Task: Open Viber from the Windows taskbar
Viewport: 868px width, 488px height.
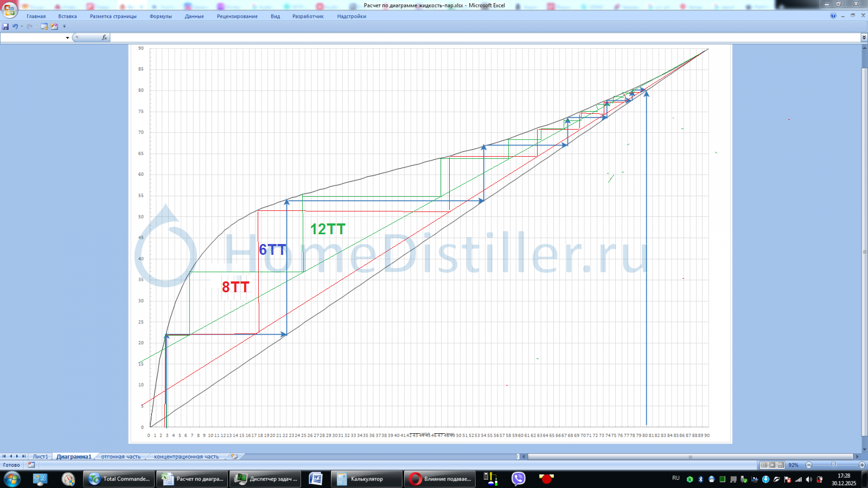Action: 518,478
